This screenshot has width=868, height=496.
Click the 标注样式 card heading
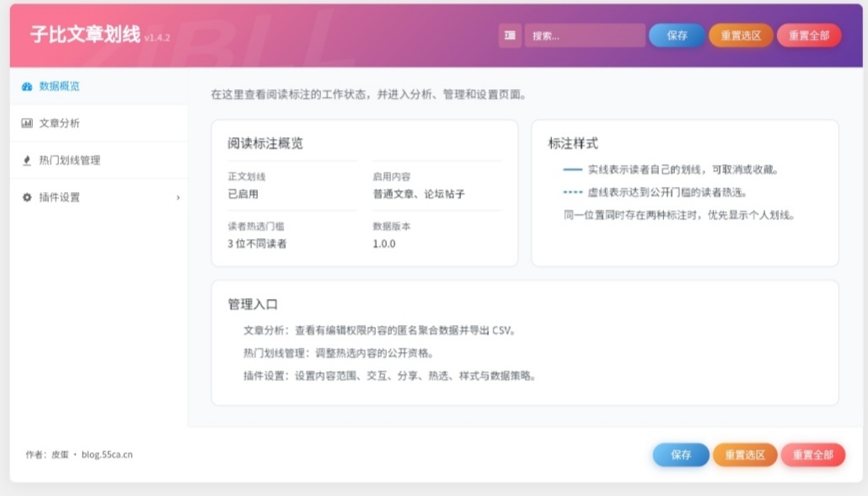click(573, 143)
